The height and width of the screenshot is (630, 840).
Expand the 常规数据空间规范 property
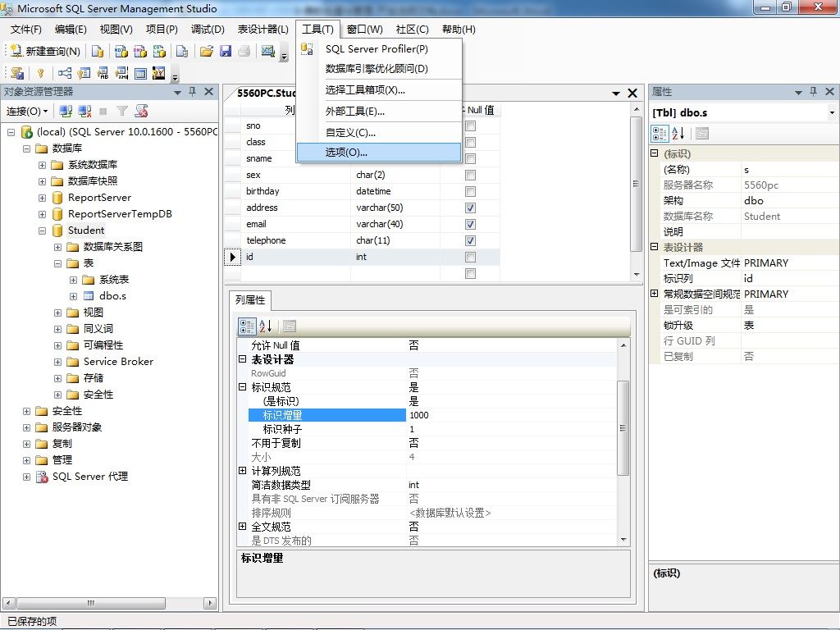tap(654, 293)
